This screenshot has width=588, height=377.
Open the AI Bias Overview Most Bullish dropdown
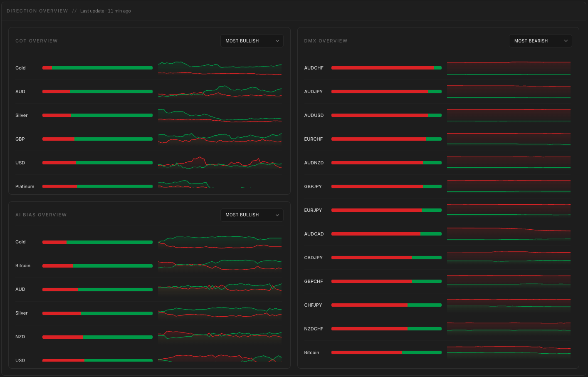[x=252, y=215]
